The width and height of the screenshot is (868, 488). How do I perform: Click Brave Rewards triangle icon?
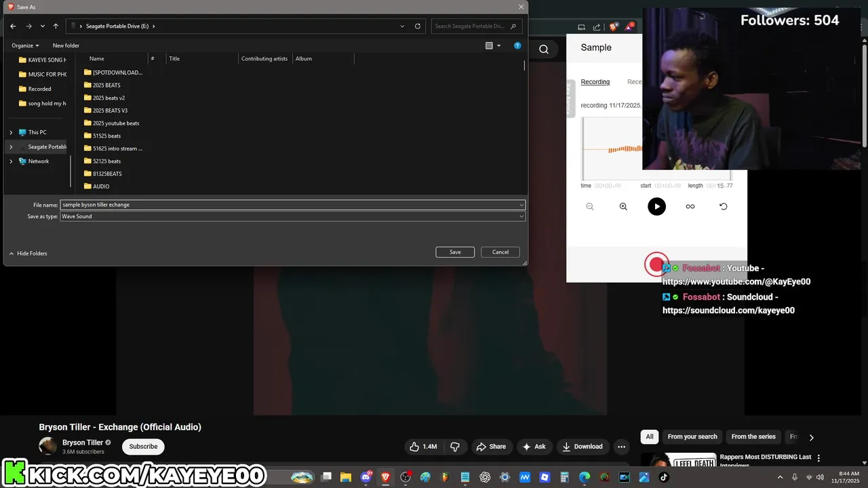coord(630,27)
